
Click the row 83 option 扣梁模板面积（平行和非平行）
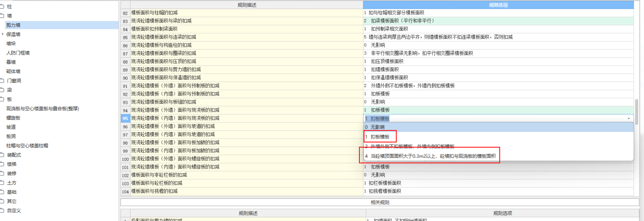coord(498,21)
